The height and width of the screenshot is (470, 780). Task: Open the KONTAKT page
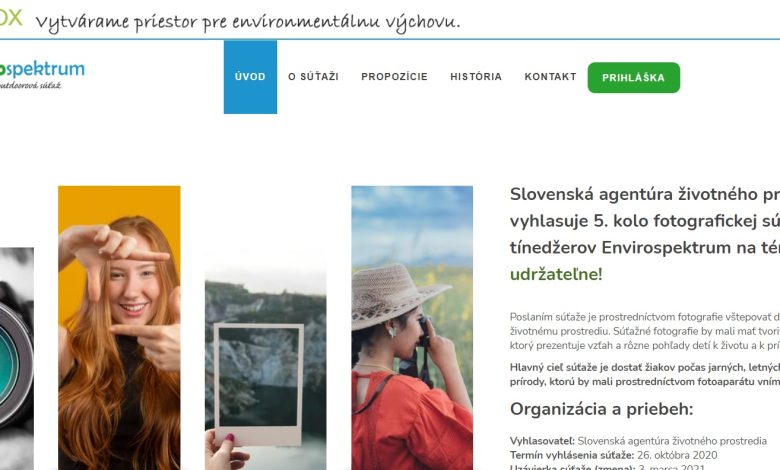coord(550,77)
